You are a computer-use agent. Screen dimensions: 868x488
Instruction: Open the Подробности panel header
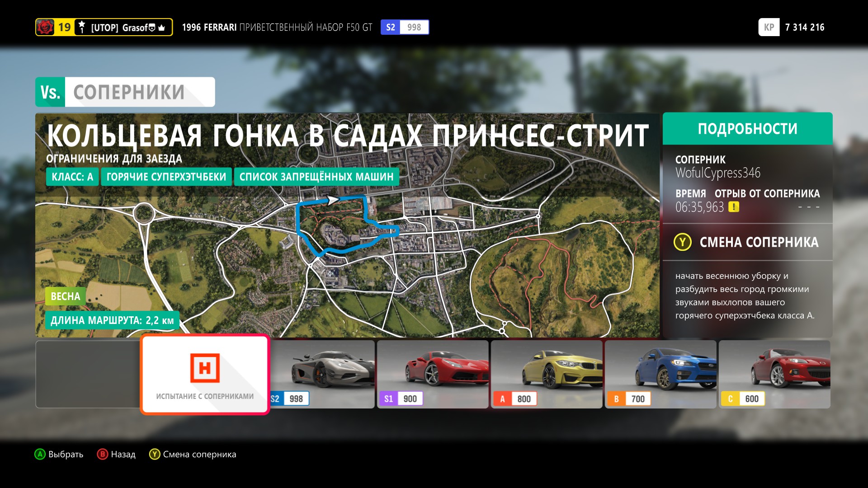(x=747, y=129)
